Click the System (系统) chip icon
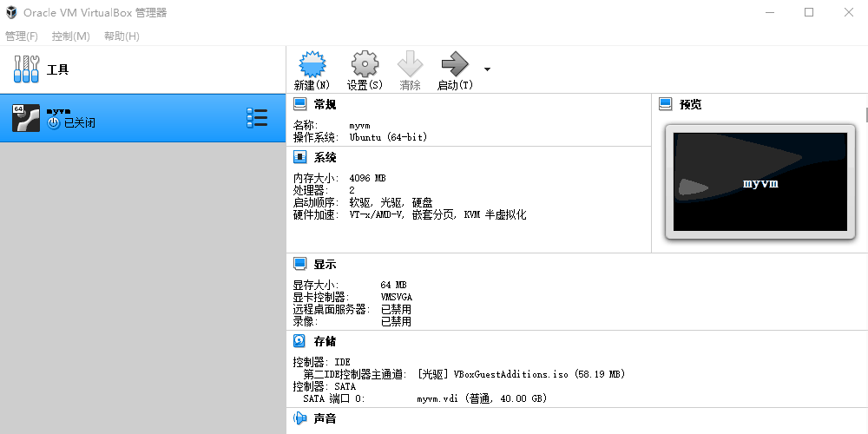Screen dimensions: 868x434 coord(300,157)
